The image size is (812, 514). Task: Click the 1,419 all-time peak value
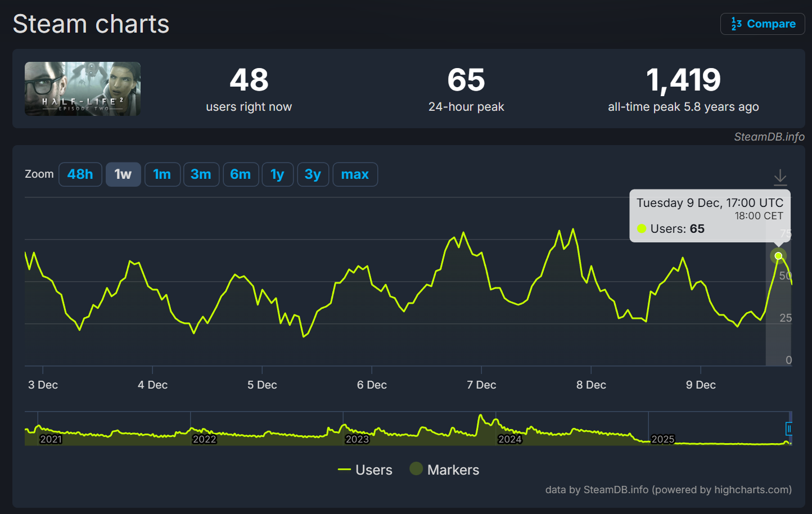(x=683, y=80)
